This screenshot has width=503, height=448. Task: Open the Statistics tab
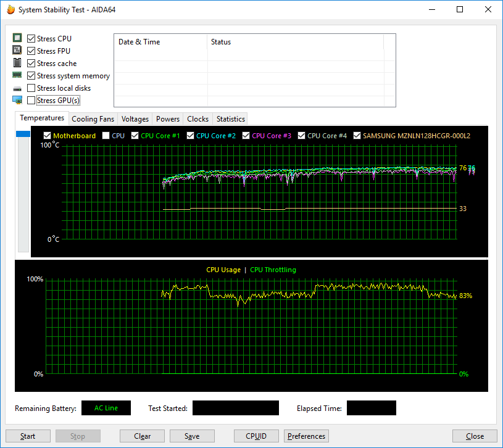pyautogui.click(x=231, y=119)
